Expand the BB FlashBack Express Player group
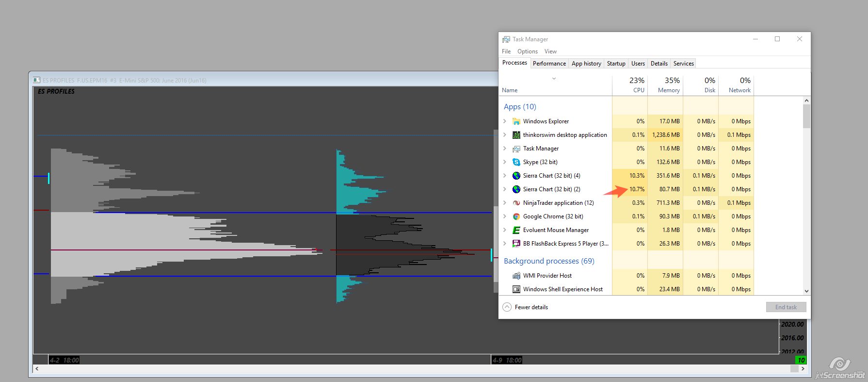This screenshot has height=382, width=868. pos(505,244)
